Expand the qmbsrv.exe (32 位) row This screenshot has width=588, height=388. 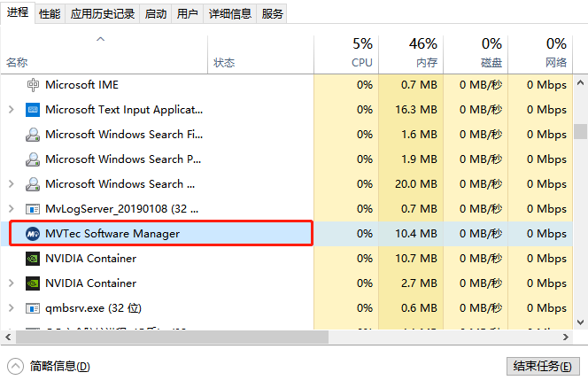pos(12,308)
